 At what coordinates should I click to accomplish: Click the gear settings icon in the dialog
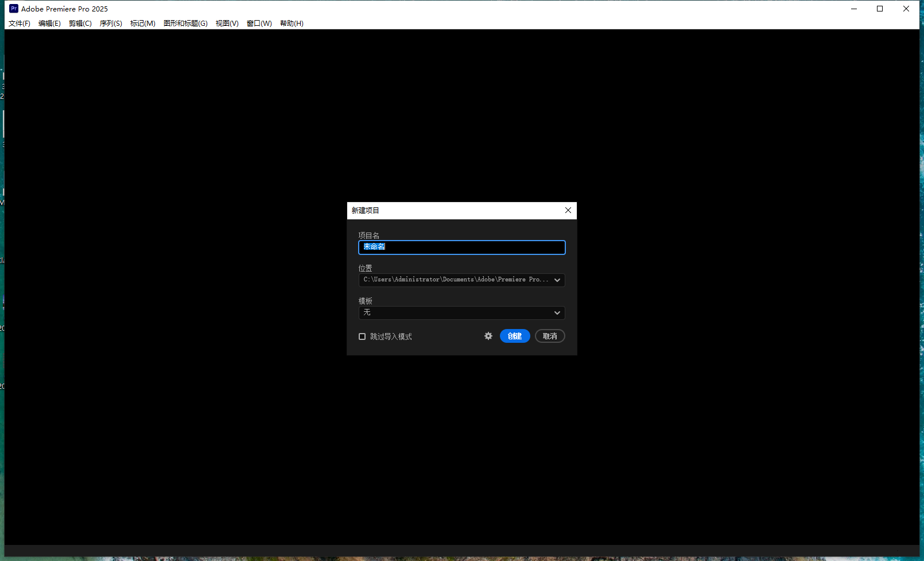(488, 336)
